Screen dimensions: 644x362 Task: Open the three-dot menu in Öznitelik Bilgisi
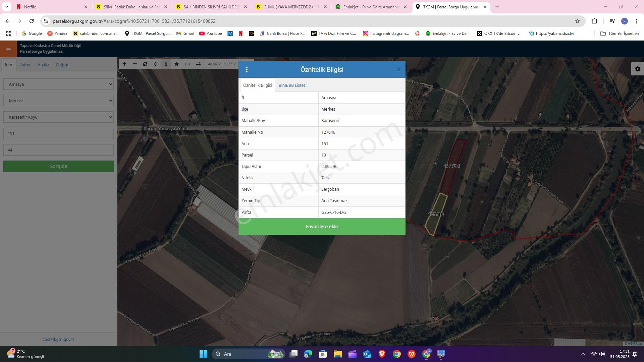point(247,70)
